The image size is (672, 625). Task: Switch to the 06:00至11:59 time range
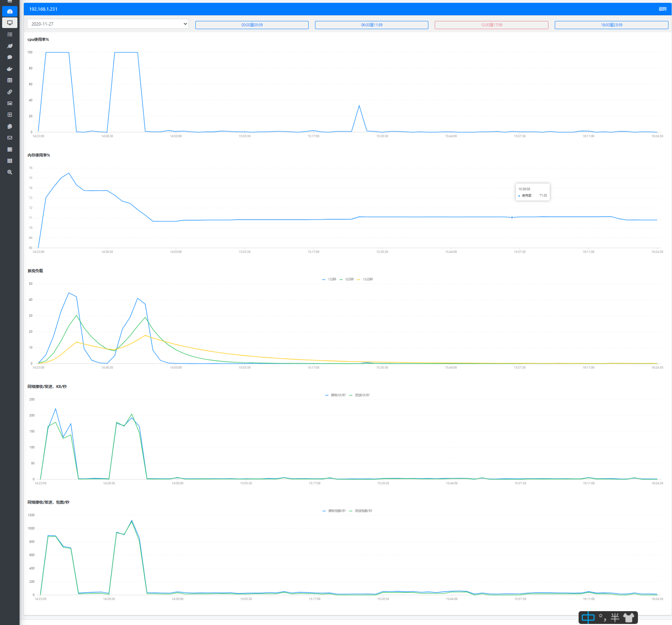tap(372, 25)
